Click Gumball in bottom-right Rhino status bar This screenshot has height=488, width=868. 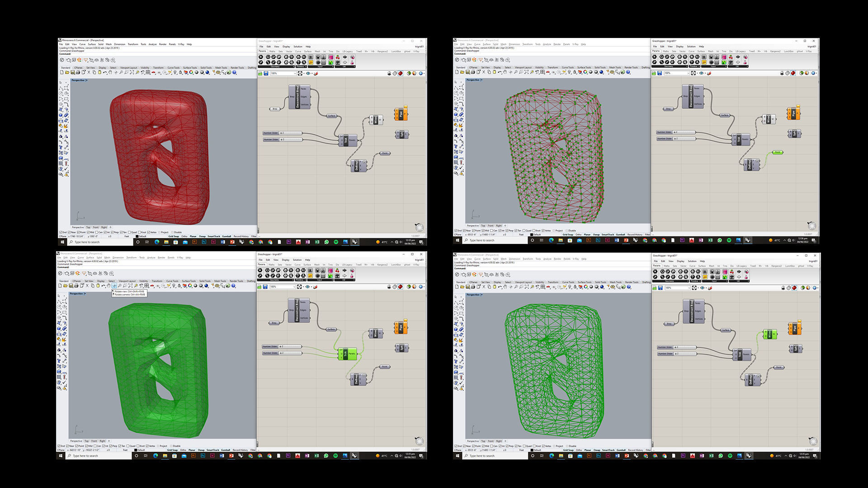pos(621,450)
